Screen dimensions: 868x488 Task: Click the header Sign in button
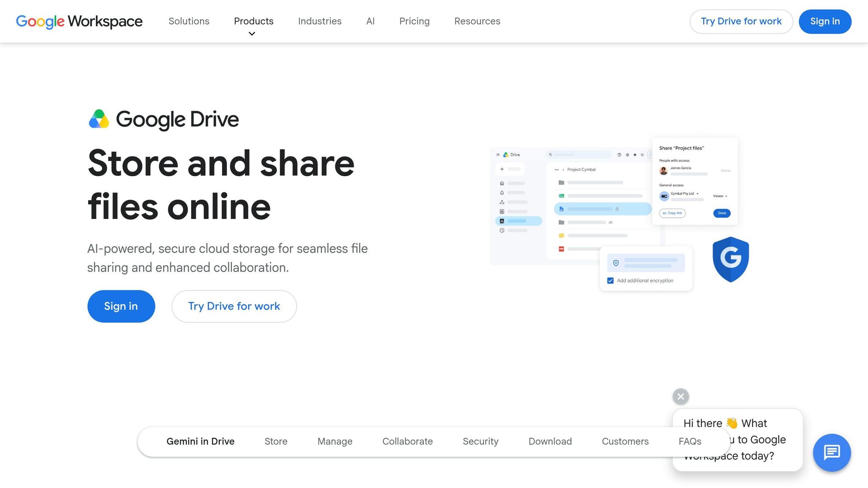click(x=825, y=22)
